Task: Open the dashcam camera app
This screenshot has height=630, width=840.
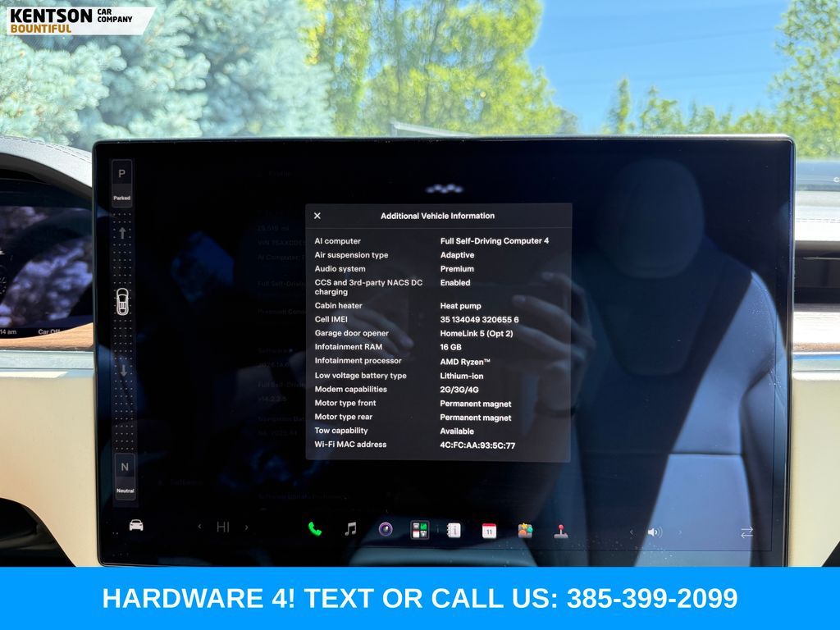Action: click(386, 530)
